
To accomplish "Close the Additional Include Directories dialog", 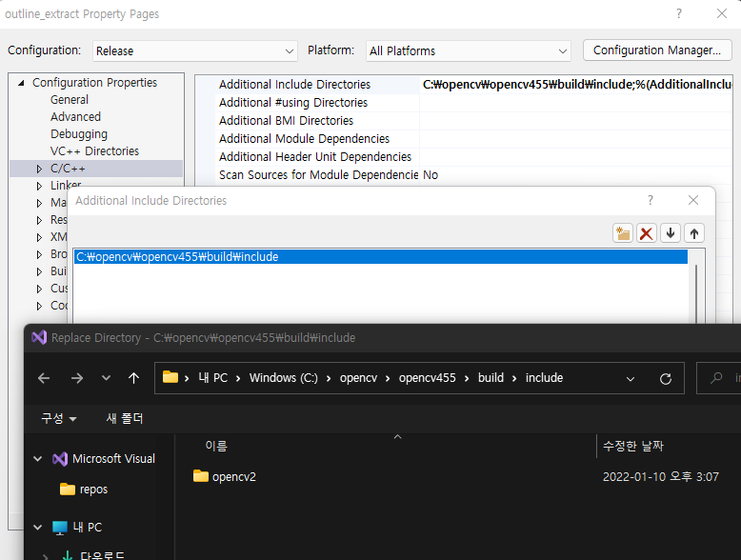I will (x=692, y=200).
